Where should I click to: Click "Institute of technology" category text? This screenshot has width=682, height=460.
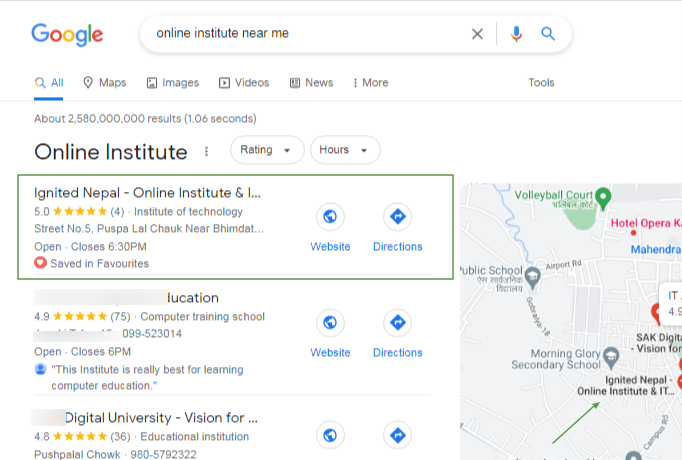[188, 212]
